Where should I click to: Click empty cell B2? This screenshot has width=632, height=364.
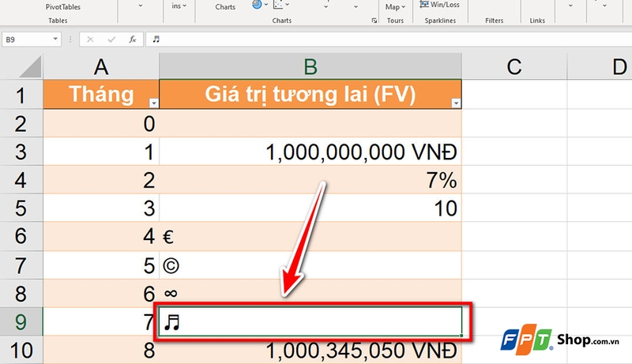pyautogui.click(x=310, y=123)
